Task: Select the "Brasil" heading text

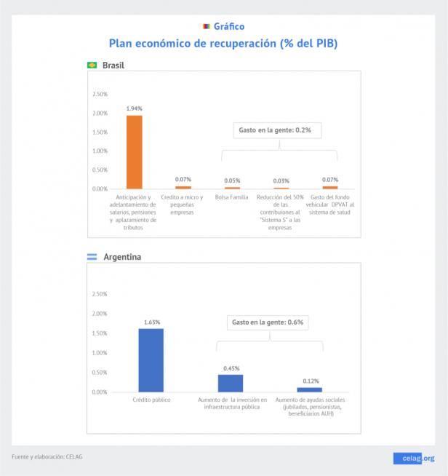Action: pyautogui.click(x=113, y=65)
